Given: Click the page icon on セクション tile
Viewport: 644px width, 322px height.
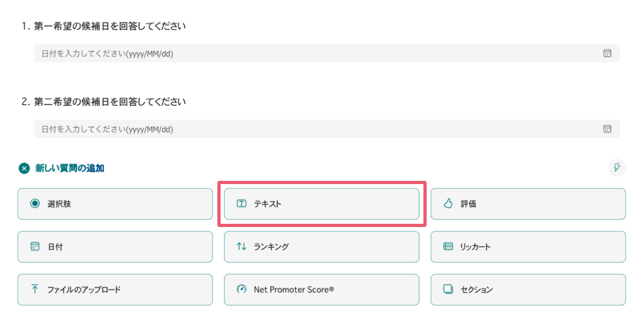Looking at the screenshot, I should [x=449, y=289].
